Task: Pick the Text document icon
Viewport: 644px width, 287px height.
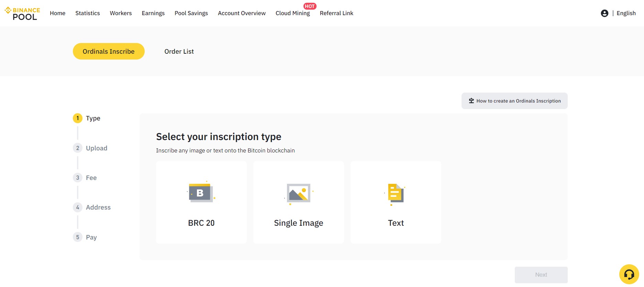Action: [396, 194]
